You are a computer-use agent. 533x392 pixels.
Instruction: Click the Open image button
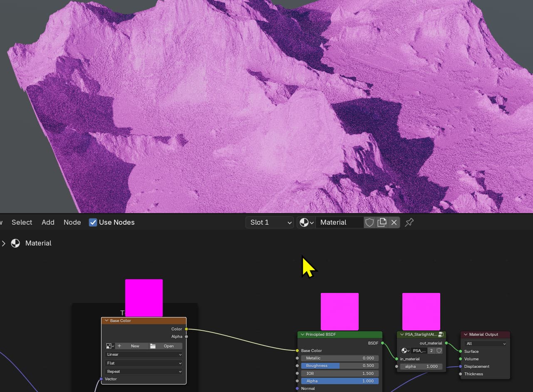[x=165, y=346]
